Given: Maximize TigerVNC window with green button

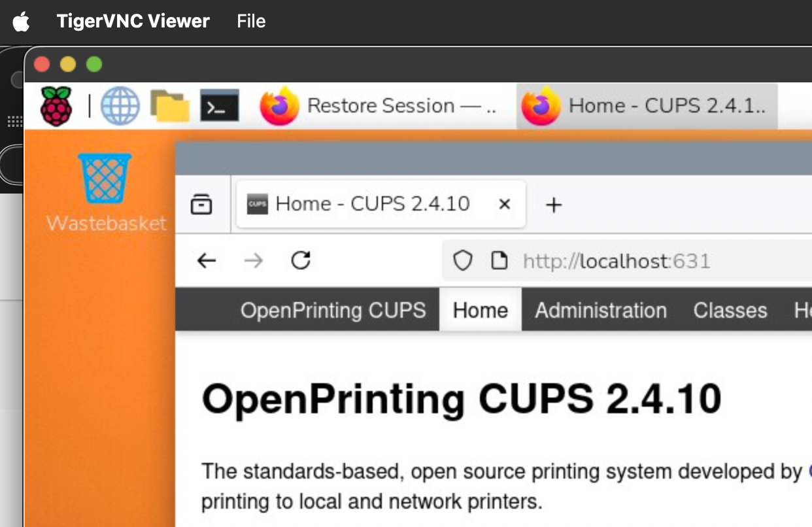Looking at the screenshot, I should (94, 64).
